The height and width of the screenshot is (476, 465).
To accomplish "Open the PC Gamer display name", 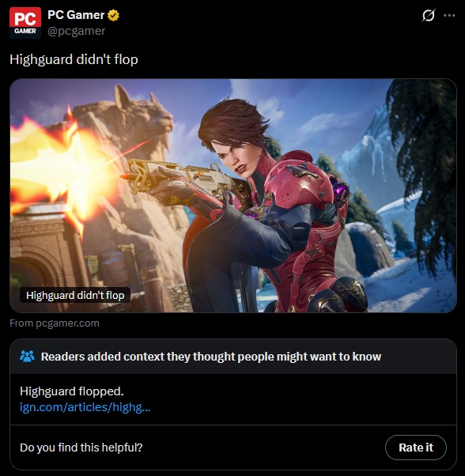I will pos(76,15).
